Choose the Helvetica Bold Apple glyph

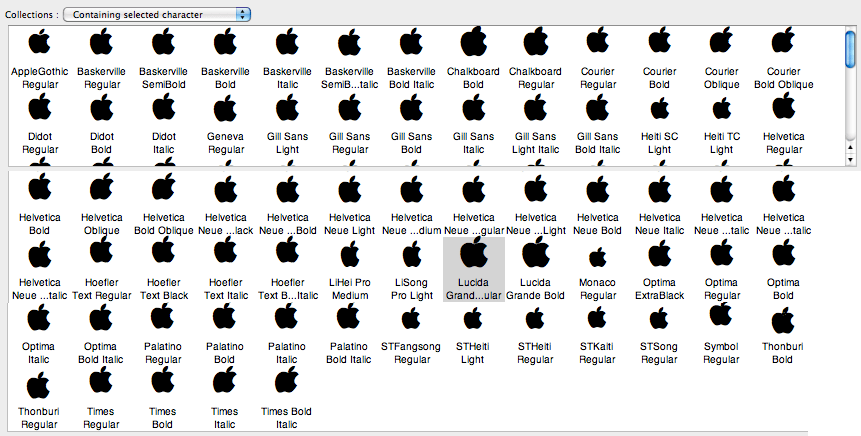pyautogui.click(x=40, y=188)
